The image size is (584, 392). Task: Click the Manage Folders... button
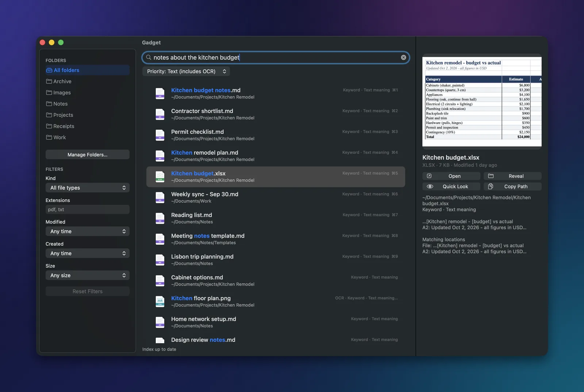(88, 154)
